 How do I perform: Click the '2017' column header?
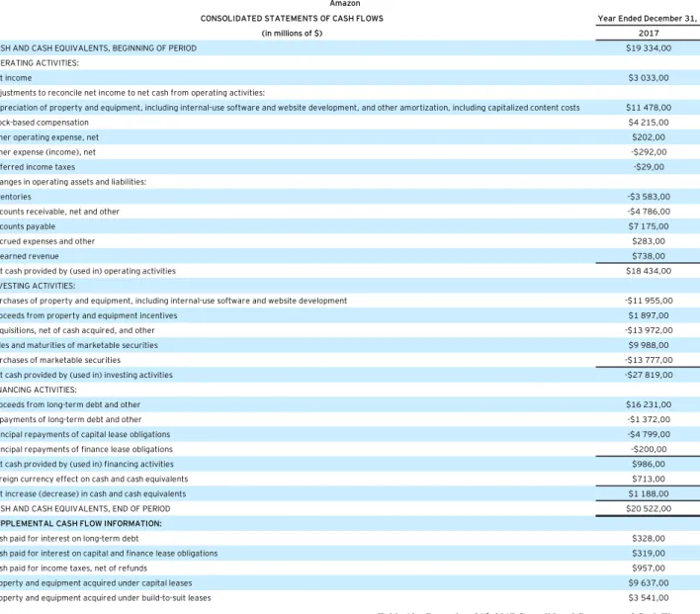click(x=649, y=33)
